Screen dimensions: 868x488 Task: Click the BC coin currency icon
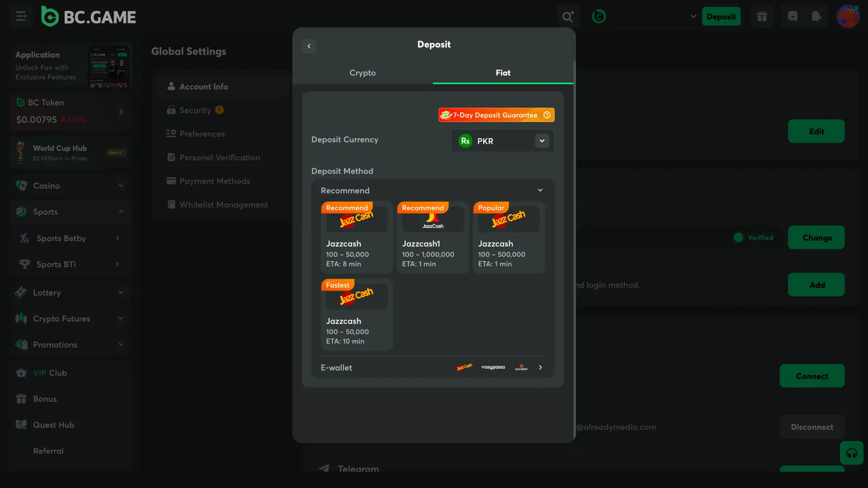(599, 17)
